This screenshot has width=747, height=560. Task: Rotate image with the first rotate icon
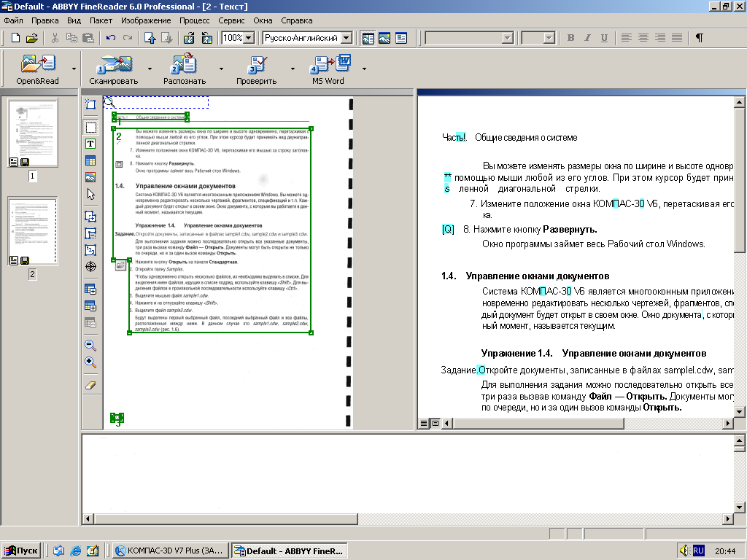point(189,38)
